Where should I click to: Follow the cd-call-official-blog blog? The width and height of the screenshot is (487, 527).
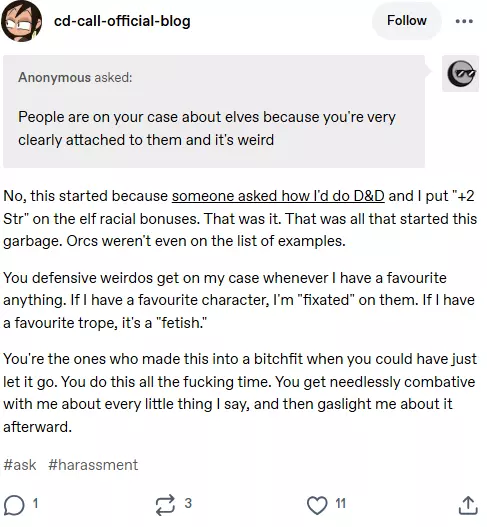point(407,21)
